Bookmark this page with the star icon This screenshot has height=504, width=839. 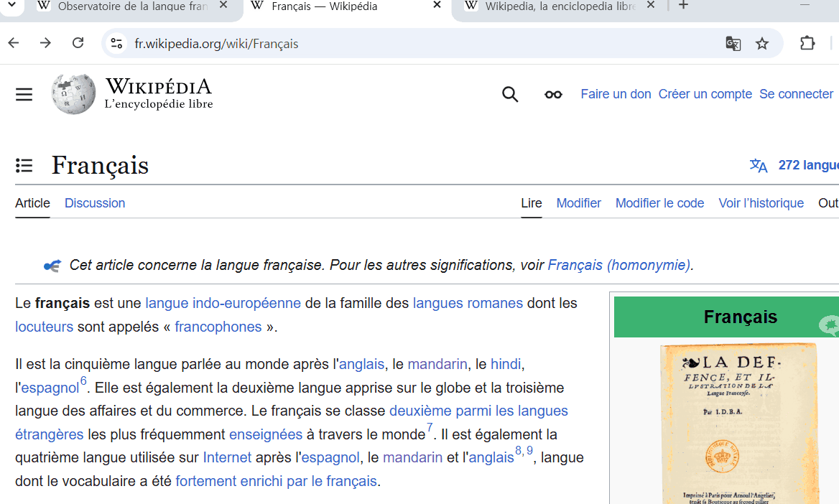(x=762, y=43)
